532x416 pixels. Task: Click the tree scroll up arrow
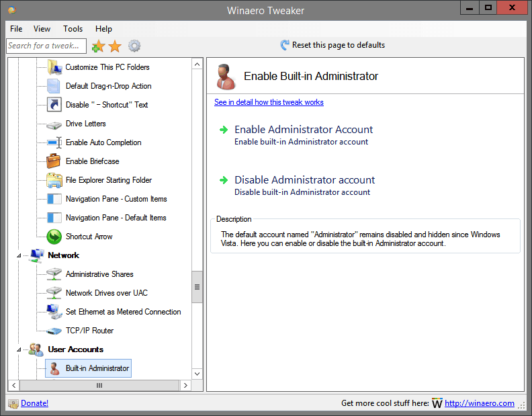point(197,65)
